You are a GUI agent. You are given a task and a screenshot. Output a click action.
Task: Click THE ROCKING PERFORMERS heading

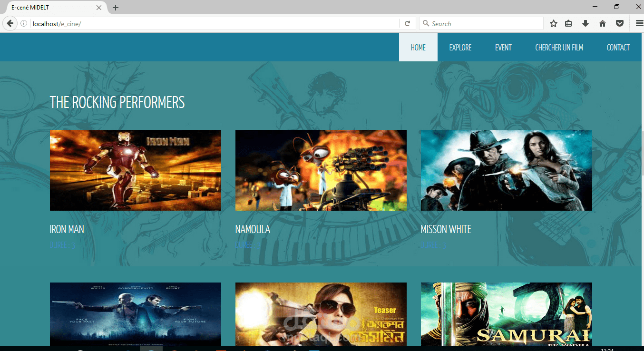(117, 102)
